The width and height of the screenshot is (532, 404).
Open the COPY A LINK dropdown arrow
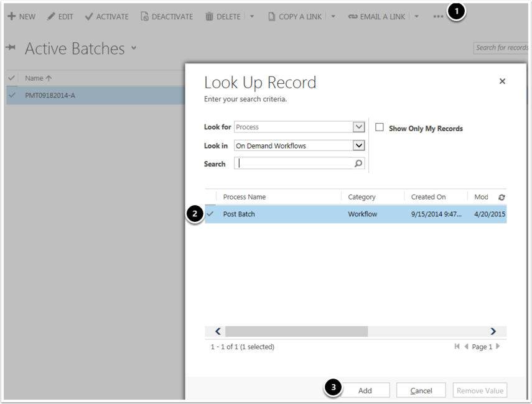[333, 16]
